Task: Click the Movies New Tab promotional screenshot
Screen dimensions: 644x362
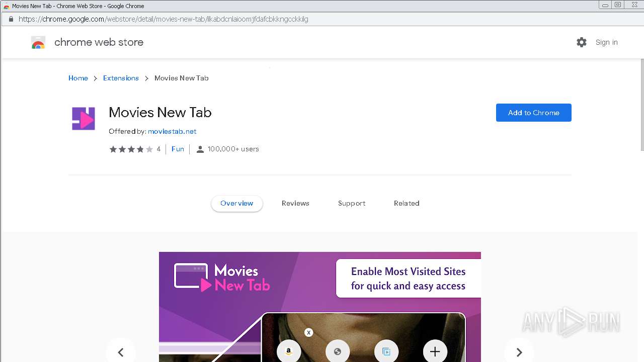Action: pos(320,307)
